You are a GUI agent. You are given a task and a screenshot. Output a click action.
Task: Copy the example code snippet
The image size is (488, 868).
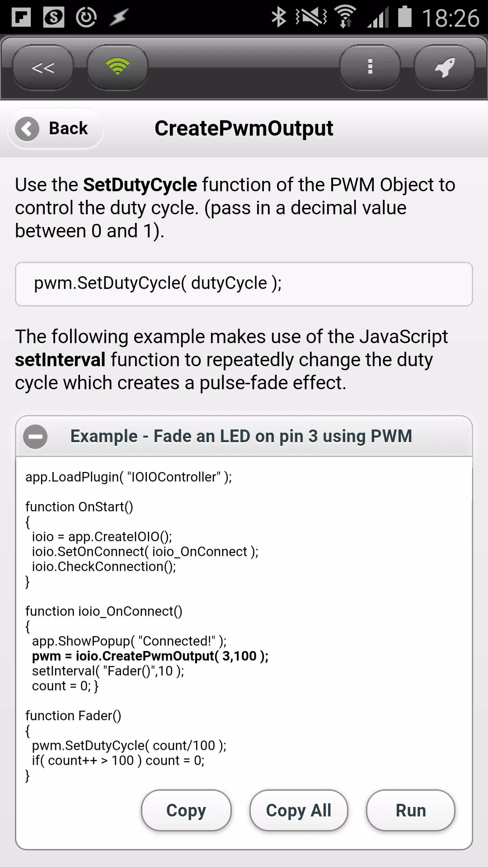(186, 811)
